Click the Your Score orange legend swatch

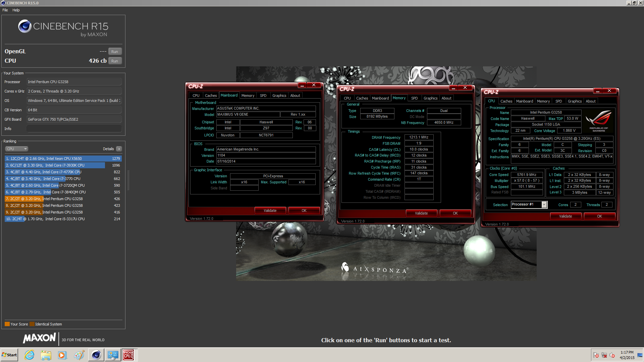(7, 324)
